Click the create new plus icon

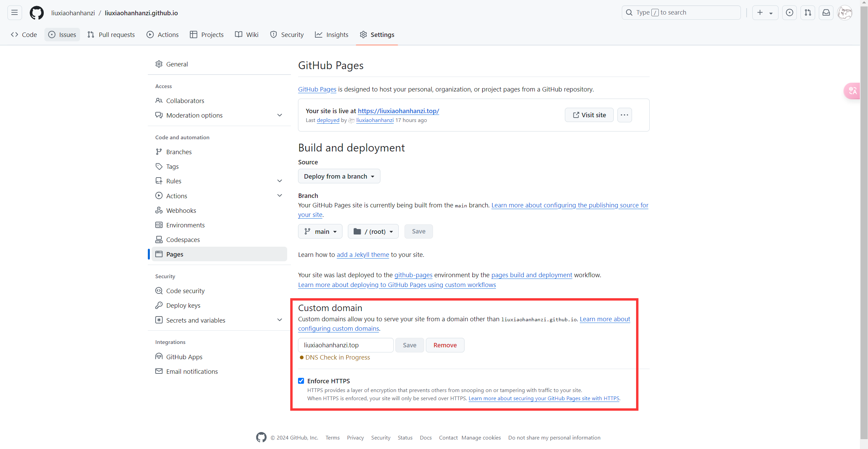[760, 13]
